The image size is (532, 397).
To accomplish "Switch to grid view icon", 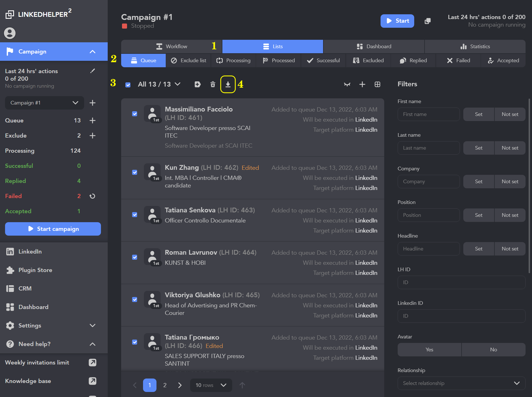I will (x=377, y=84).
